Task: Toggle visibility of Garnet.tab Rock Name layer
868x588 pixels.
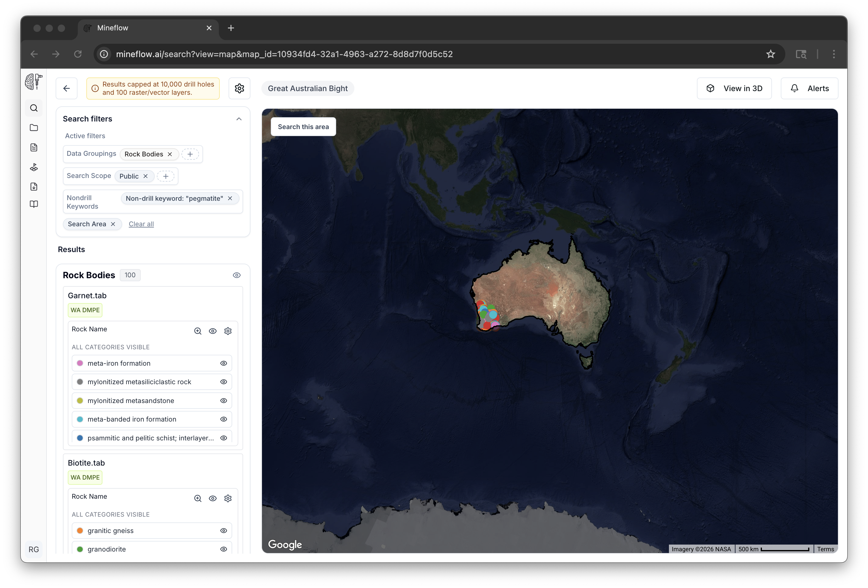Action: tap(212, 331)
